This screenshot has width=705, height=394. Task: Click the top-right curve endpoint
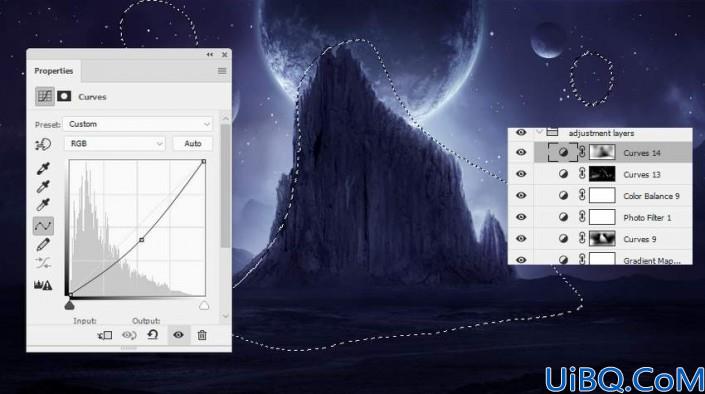click(x=204, y=161)
